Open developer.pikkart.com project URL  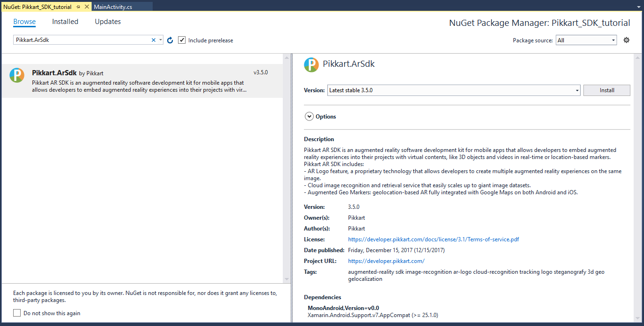coord(386,261)
